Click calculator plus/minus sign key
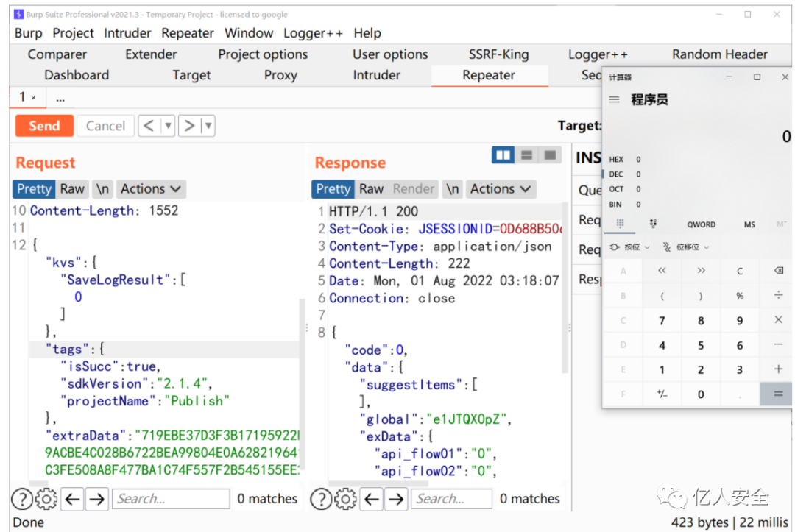 tap(662, 394)
